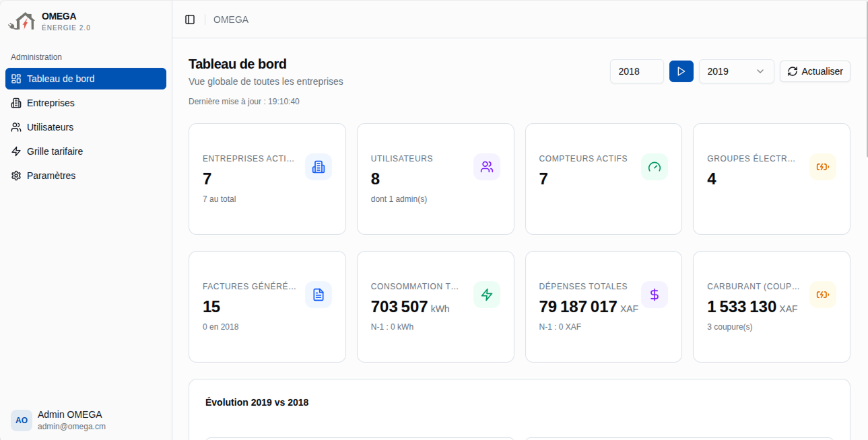The width and height of the screenshot is (868, 440).
Task: Click the Administration section label
Action: pyautogui.click(x=36, y=57)
